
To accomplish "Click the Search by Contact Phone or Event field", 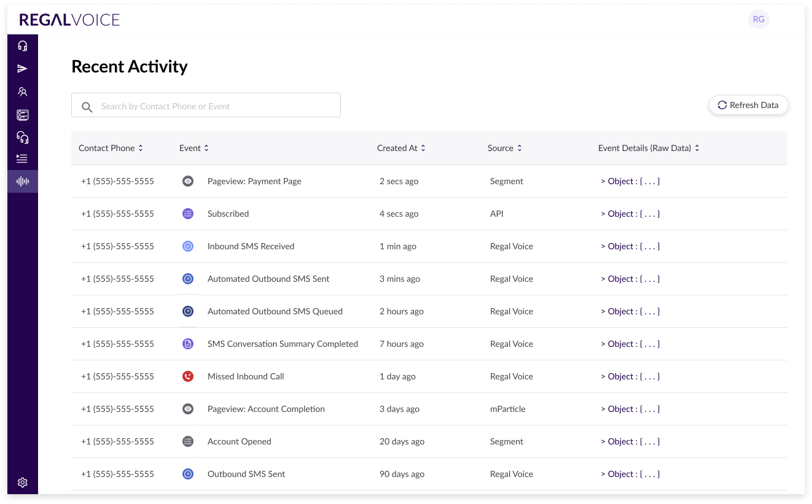I will (206, 106).
